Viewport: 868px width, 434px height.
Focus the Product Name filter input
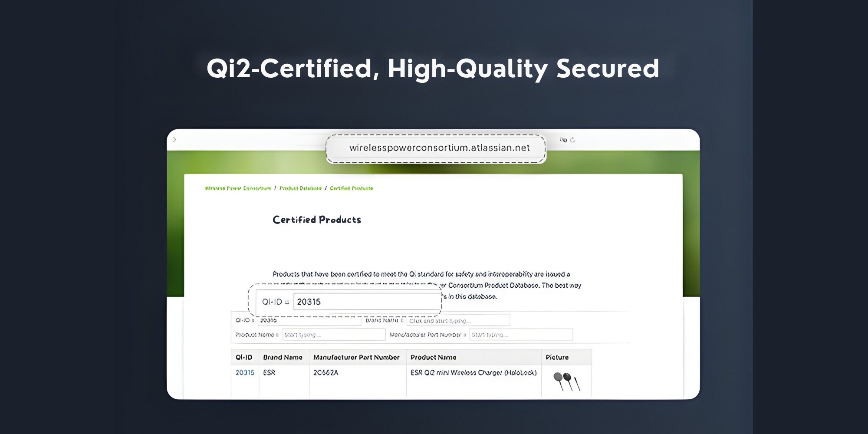[333, 335]
